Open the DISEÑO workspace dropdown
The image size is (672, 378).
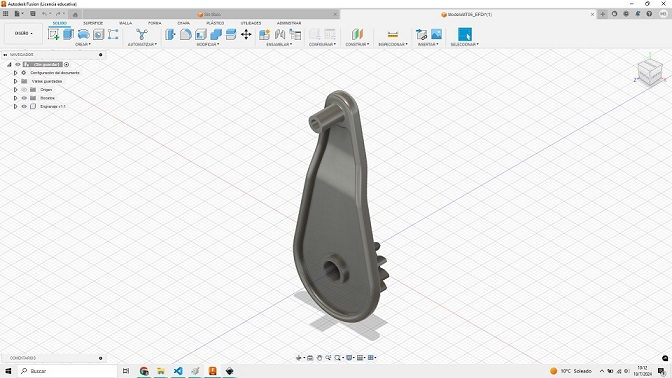coord(24,33)
